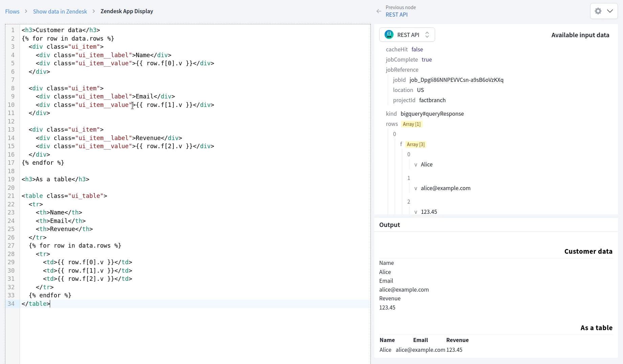Image resolution: width=623 pixels, height=364 pixels.
Task: Click the jobId value in Available input data
Action: 457,80
